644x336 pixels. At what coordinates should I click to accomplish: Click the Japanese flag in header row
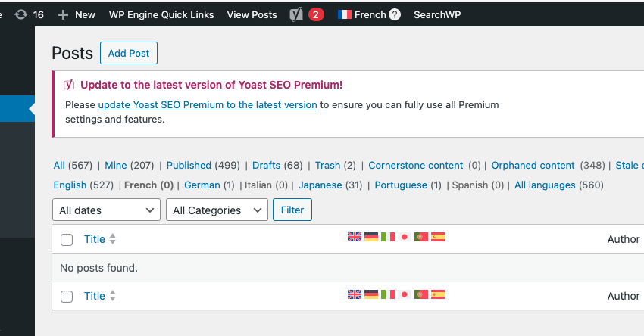point(405,237)
